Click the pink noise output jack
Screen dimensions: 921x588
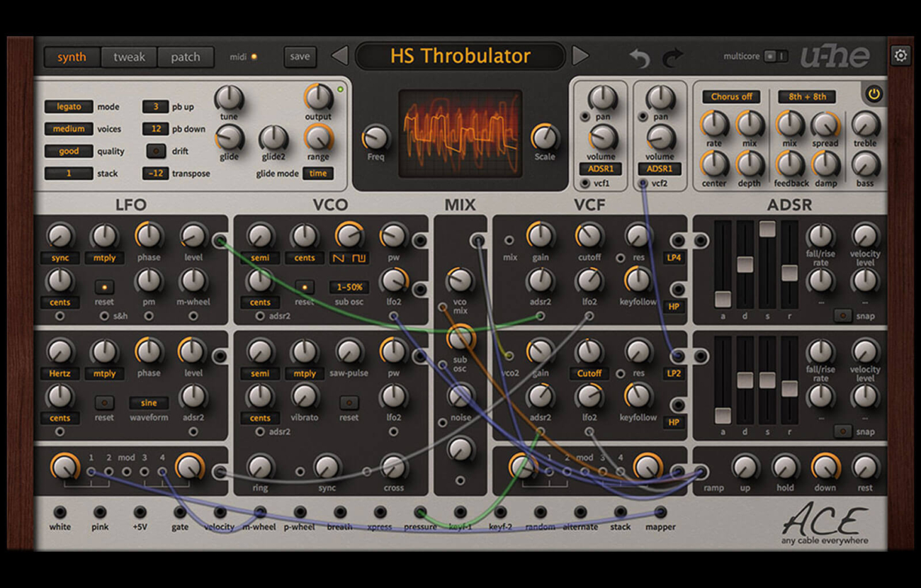coord(100,511)
